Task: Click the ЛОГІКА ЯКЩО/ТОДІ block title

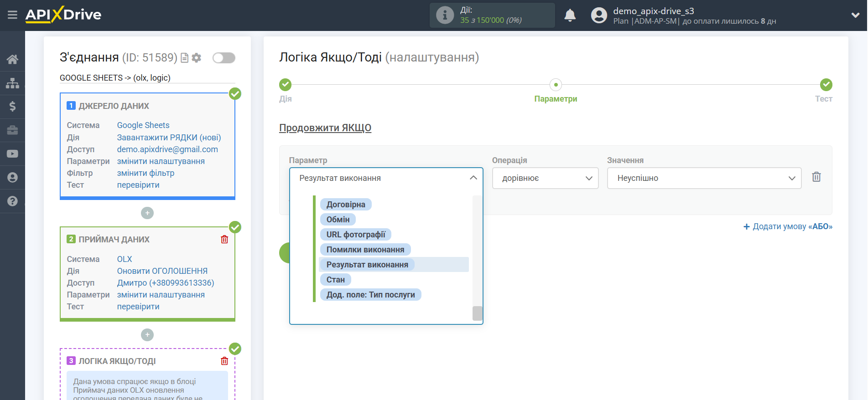Action: click(x=117, y=361)
